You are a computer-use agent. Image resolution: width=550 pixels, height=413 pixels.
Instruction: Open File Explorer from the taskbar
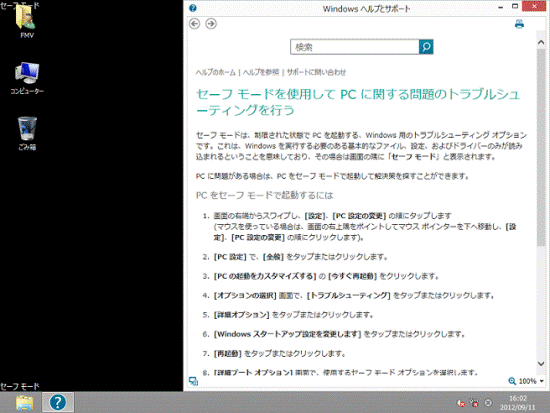tap(25, 402)
